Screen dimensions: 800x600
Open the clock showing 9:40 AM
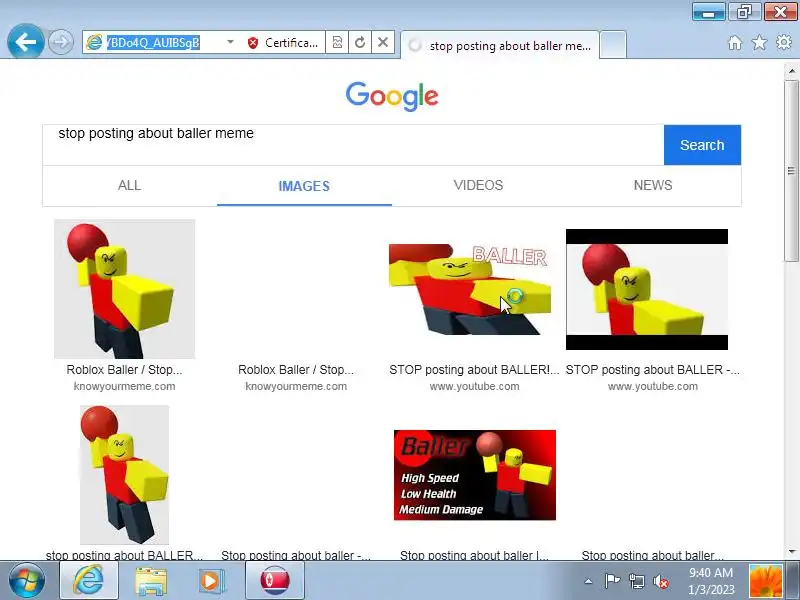(x=711, y=581)
